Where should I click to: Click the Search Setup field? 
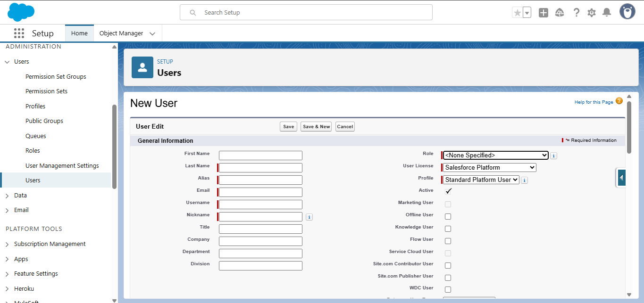pos(306,12)
